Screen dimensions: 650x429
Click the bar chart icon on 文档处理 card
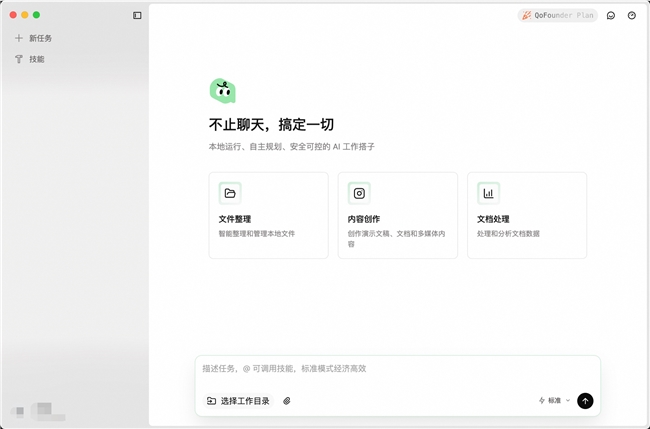488,193
